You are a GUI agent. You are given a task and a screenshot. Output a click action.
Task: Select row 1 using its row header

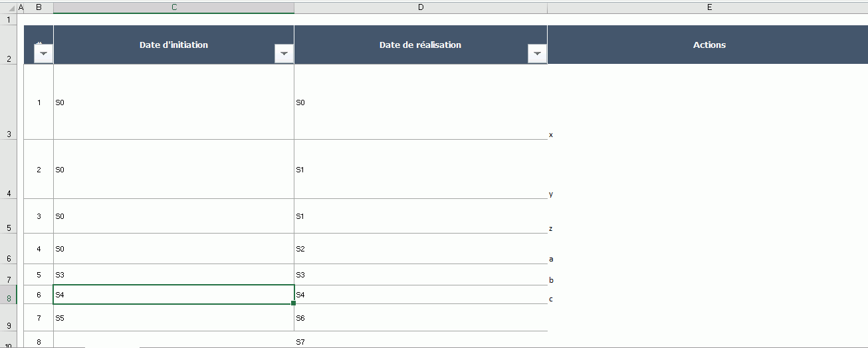coord(9,19)
